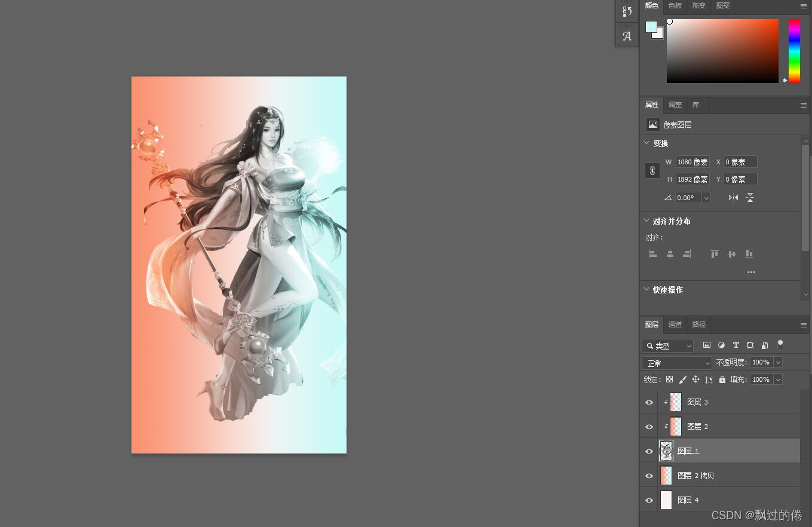Switch to the 图案 tab
Image resolution: width=812 pixels, height=527 pixels.
(x=723, y=6)
